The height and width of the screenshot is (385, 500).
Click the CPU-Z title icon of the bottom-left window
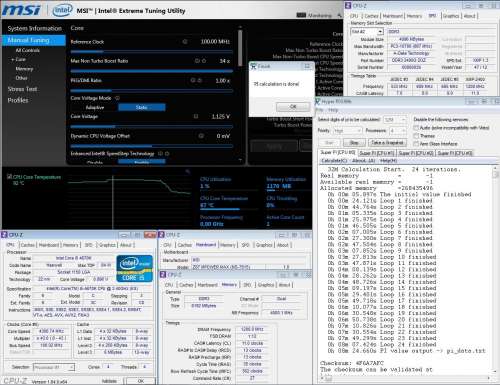(x=4, y=235)
